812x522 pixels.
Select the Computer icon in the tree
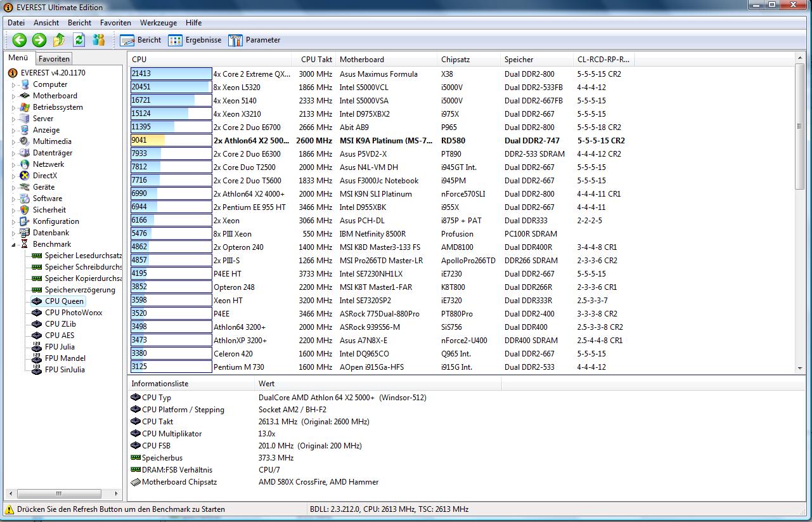24,84
